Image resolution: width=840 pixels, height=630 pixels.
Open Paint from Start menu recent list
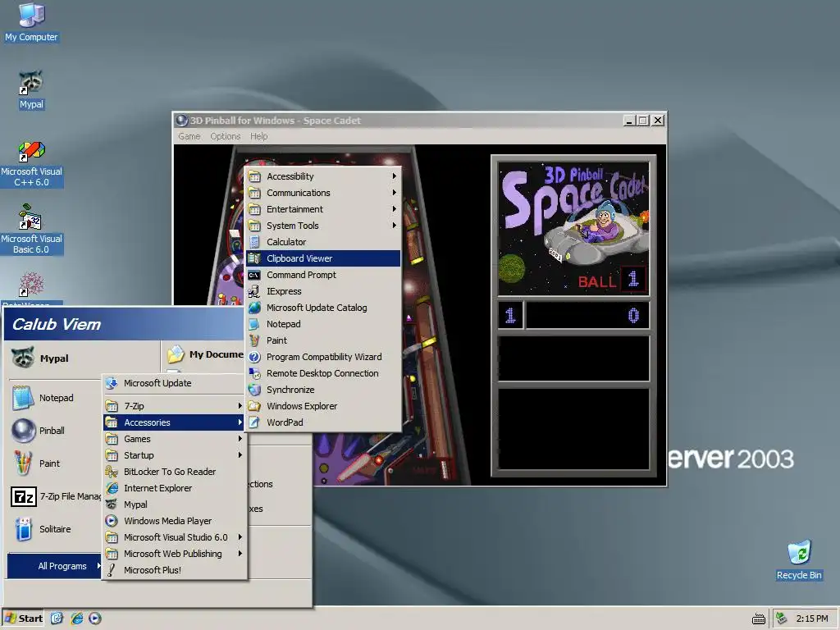(55, 463)
